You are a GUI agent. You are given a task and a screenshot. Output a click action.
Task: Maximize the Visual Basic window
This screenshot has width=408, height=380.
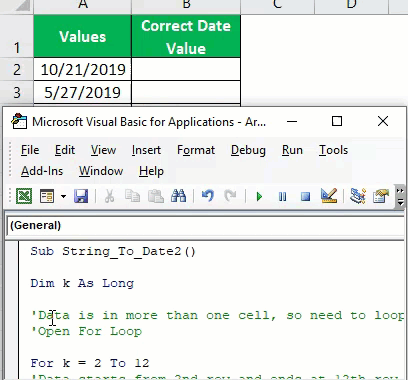pyautogui.click(x=337, y=121)
